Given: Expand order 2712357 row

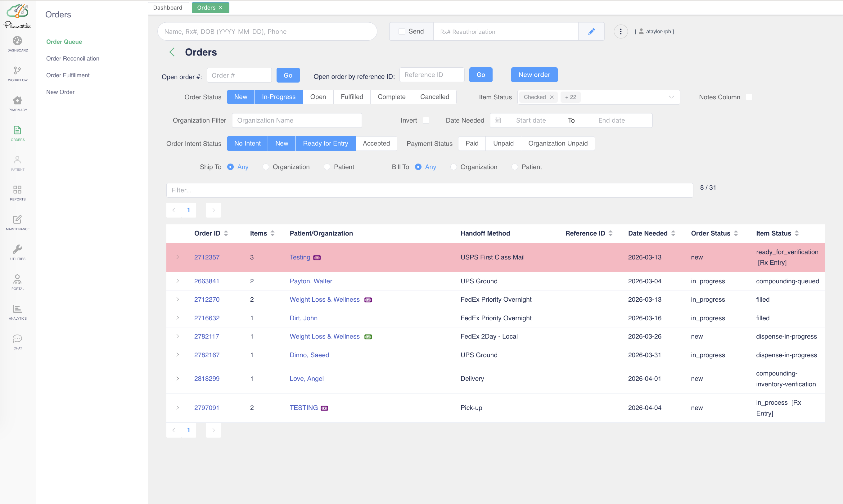Looking at the screenshot, I should [177, 257].
